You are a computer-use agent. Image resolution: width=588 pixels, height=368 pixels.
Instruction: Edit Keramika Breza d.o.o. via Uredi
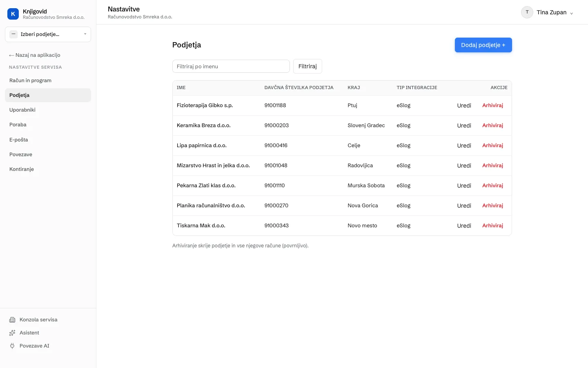464,126
